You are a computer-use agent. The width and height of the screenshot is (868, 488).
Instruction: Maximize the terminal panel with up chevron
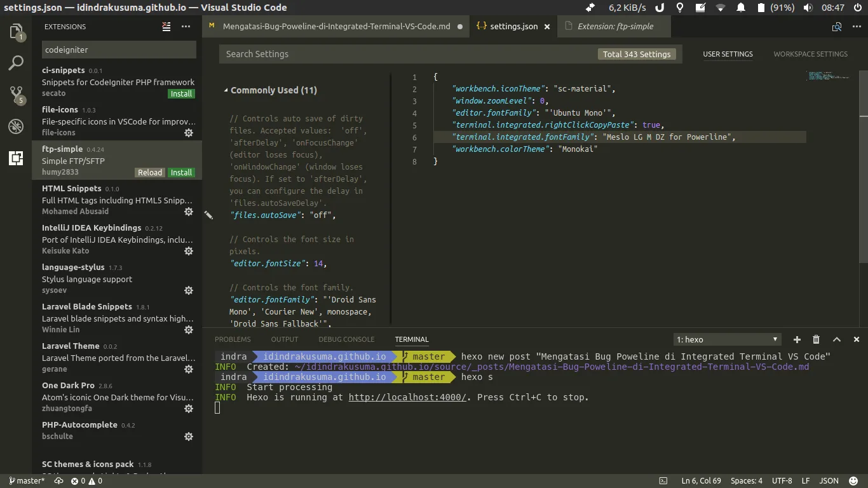coord(837,339)
